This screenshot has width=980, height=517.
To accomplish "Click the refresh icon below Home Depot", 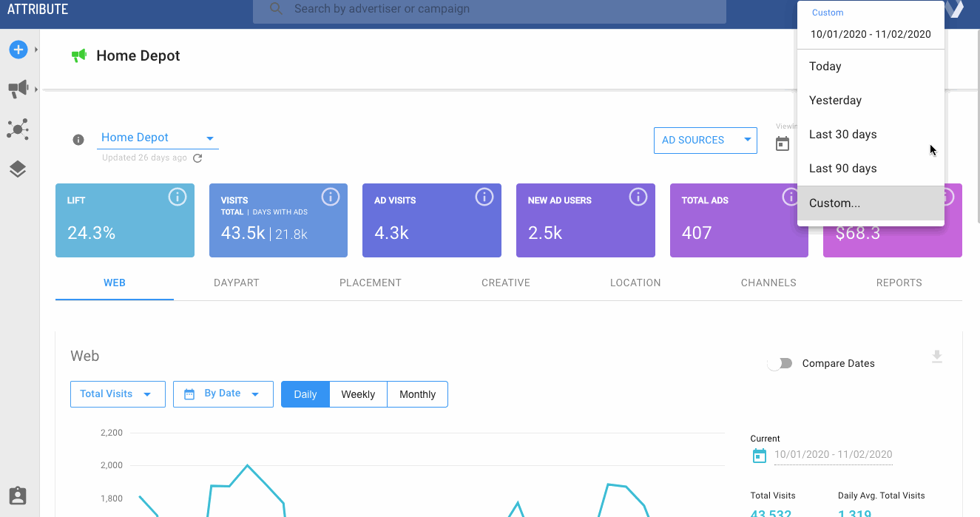I will click(197, 158).
